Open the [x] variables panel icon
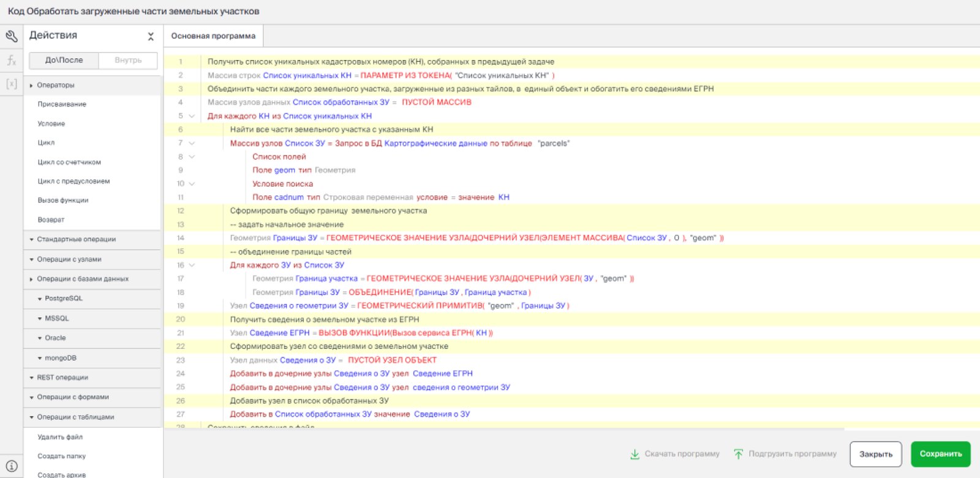The width and height of the screenshot is (980, 478). [12, 84]
